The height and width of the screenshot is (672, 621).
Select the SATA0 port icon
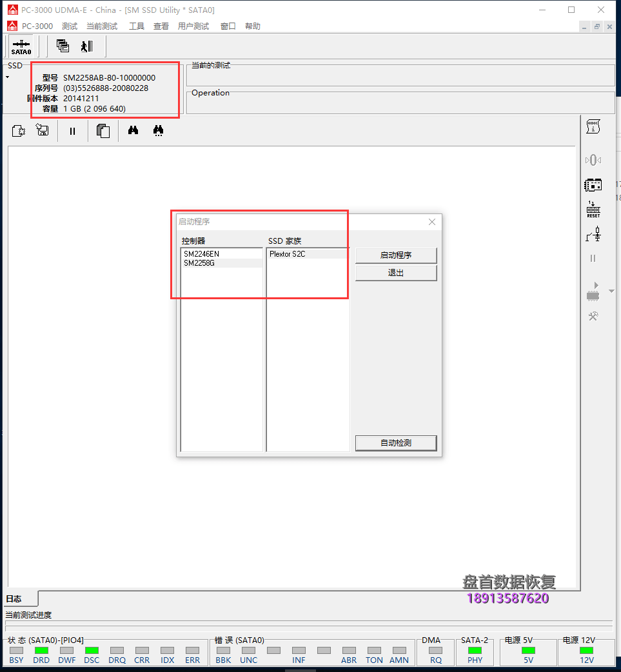[x=21, y=46]
